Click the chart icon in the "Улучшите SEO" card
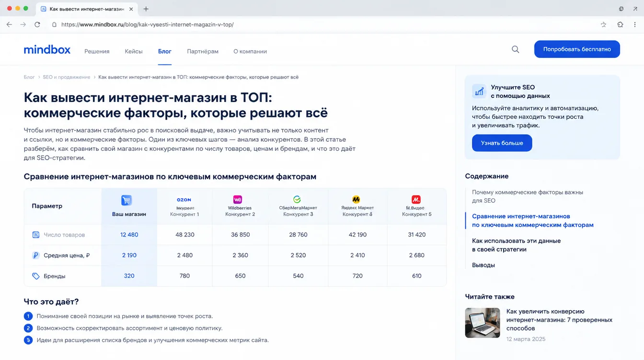 click(x=479, y=91)
